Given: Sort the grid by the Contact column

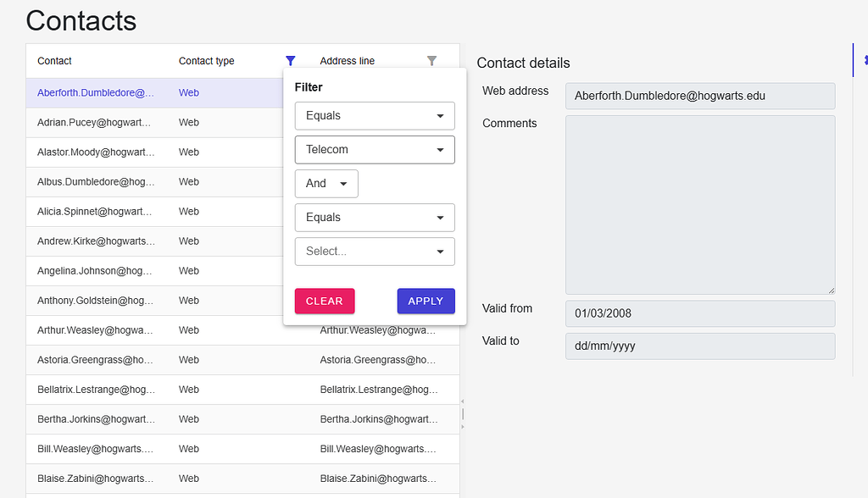Looking at the screenshot, I should tap(54, 60).
